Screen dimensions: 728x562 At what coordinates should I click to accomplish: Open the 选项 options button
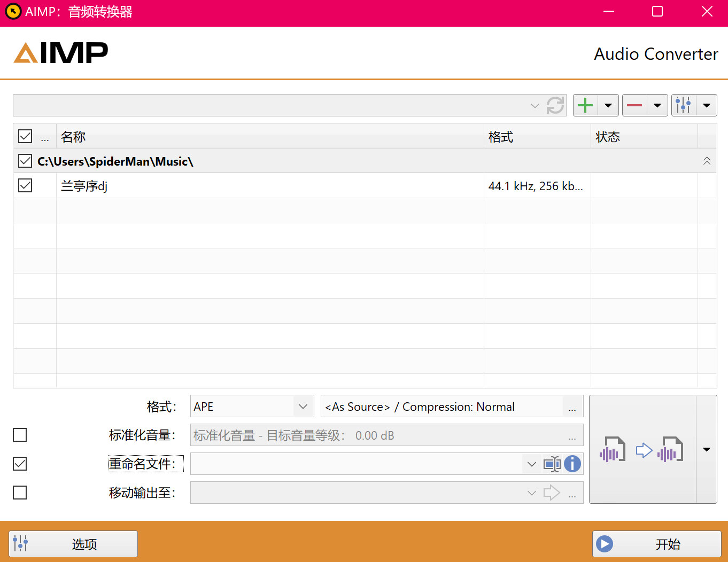[x=73, y=544]
